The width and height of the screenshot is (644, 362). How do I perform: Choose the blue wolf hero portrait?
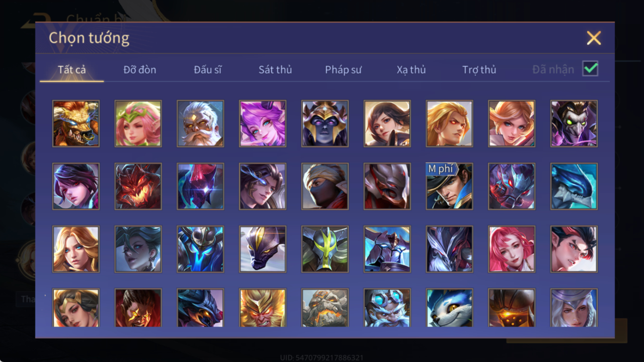click(x=449, y=308)
